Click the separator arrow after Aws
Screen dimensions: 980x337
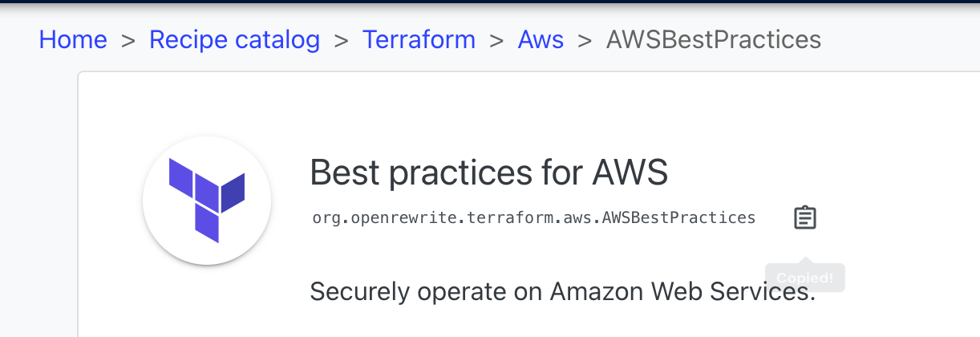coord(585,40)
